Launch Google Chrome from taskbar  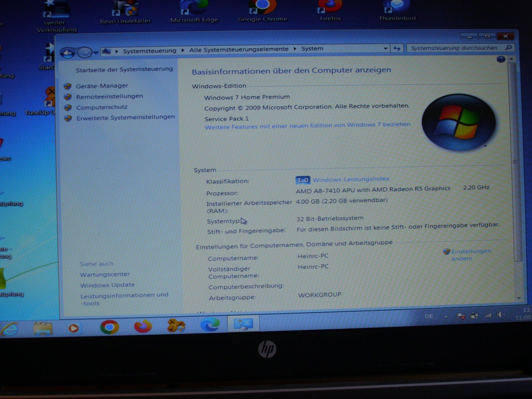[x=109, y=327]
